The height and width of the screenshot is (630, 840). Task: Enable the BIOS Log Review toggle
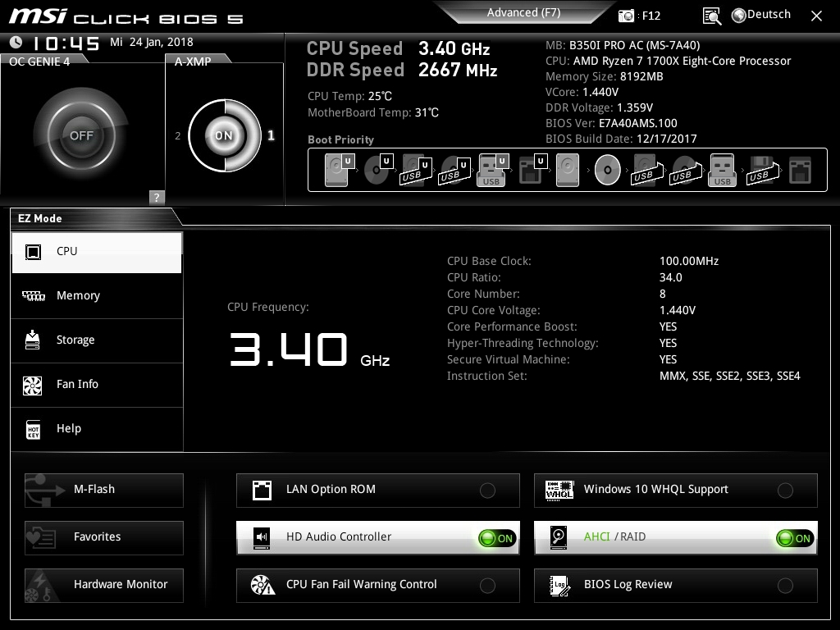[785, 586]
